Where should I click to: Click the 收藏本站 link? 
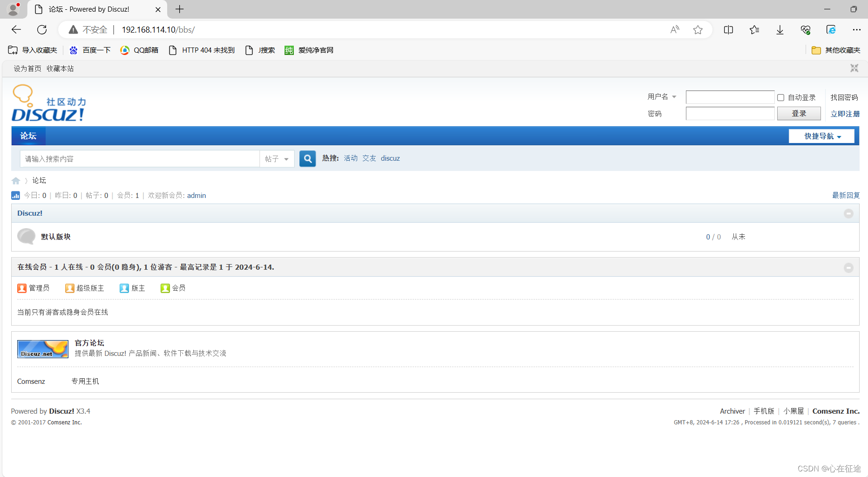[x=60, y=69]
